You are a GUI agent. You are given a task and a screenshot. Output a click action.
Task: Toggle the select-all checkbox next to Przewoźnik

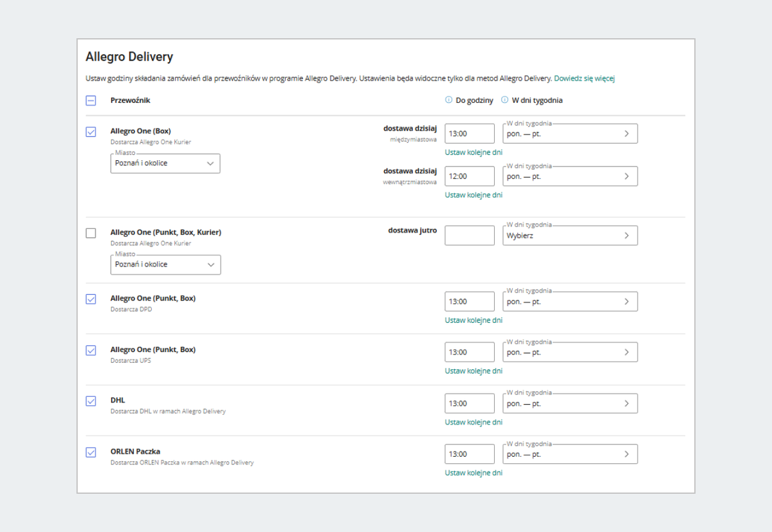(x=91, y=100)
